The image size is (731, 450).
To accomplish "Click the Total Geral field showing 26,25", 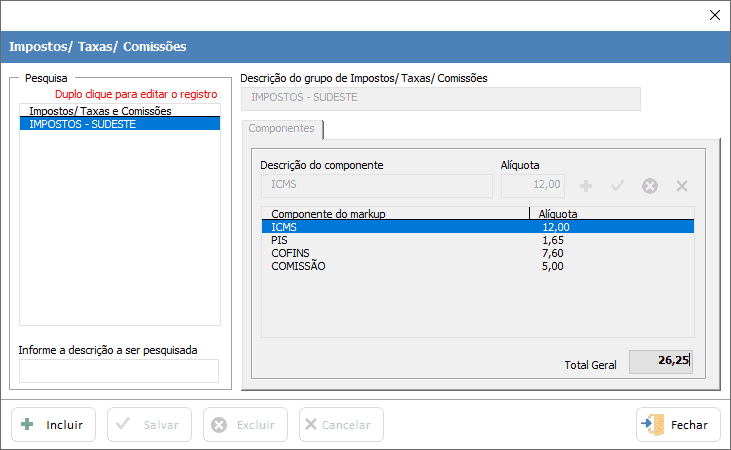I will 661,362.
